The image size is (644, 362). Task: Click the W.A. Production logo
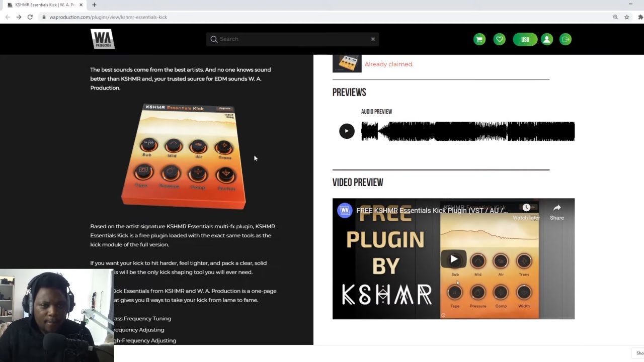point(103,39)
